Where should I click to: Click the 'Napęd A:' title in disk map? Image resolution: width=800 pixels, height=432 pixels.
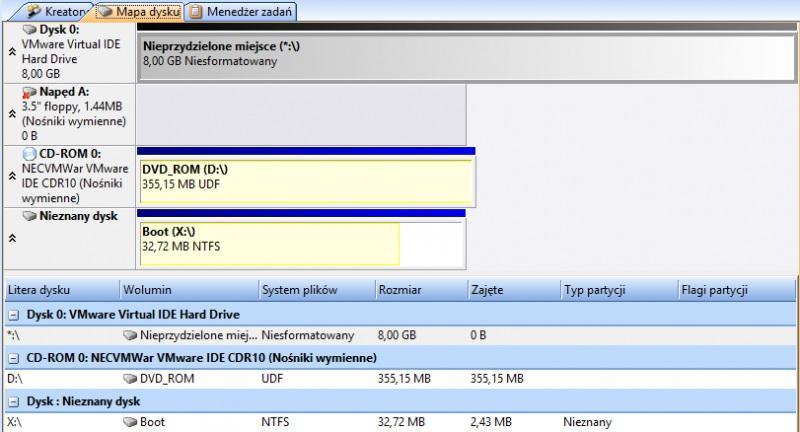pos(64,92)
